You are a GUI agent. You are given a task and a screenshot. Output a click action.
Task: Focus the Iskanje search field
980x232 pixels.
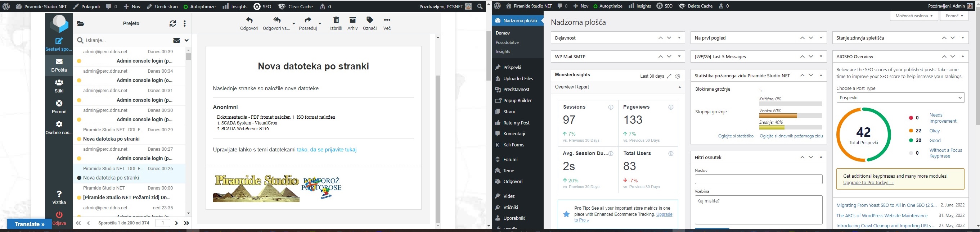(x=123, y=40)
